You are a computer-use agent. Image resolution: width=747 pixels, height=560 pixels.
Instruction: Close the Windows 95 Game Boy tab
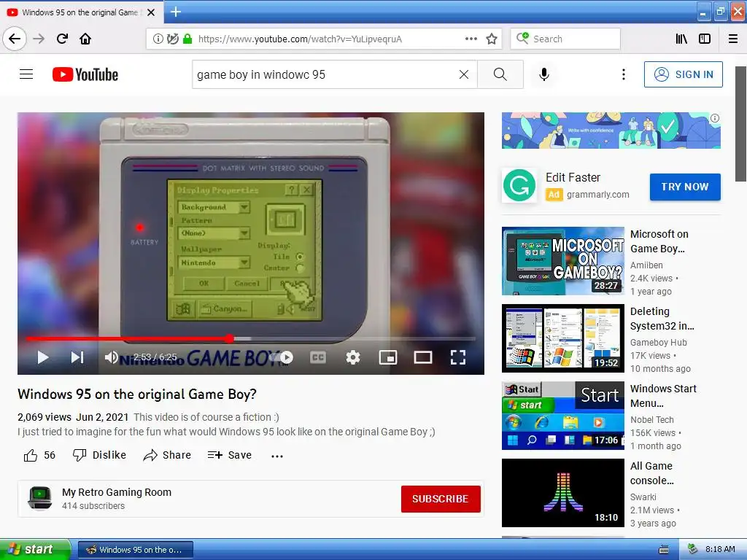click(x=151, y=12)
